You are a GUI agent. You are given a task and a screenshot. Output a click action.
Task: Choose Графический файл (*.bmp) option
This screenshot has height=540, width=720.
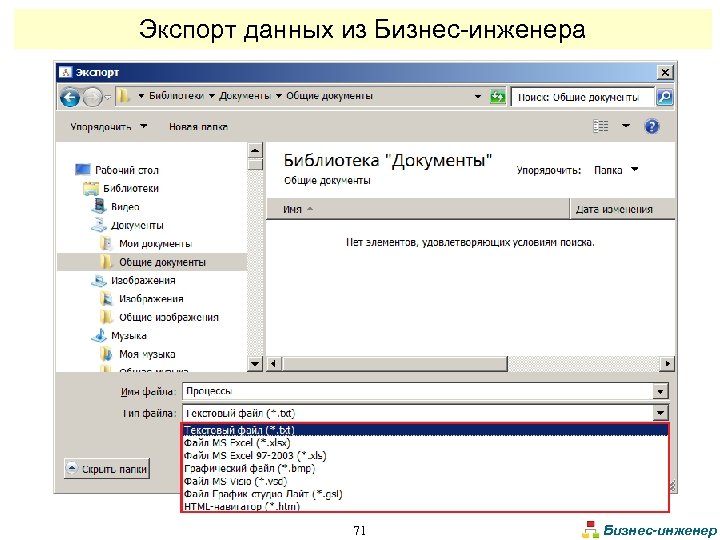coord(425,469)
